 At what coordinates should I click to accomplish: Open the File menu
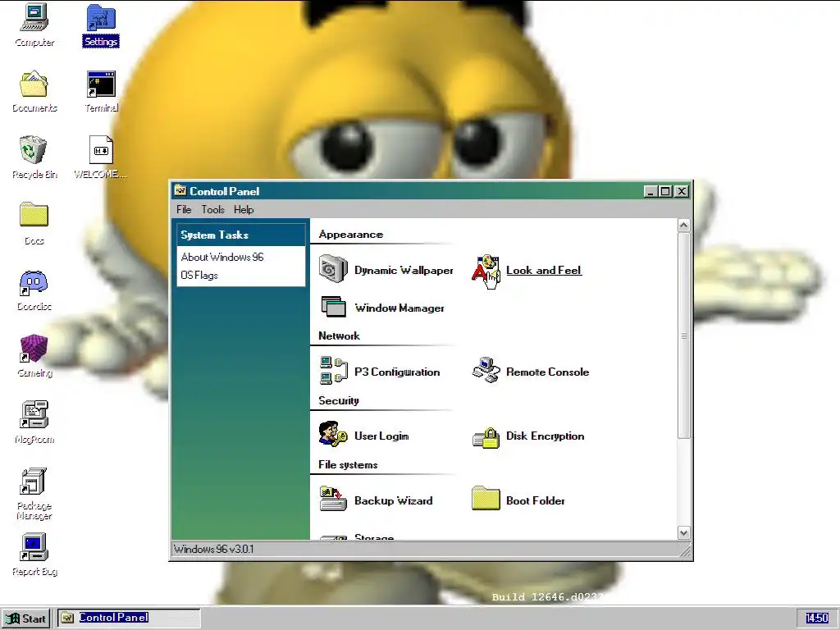coord(184,209)
